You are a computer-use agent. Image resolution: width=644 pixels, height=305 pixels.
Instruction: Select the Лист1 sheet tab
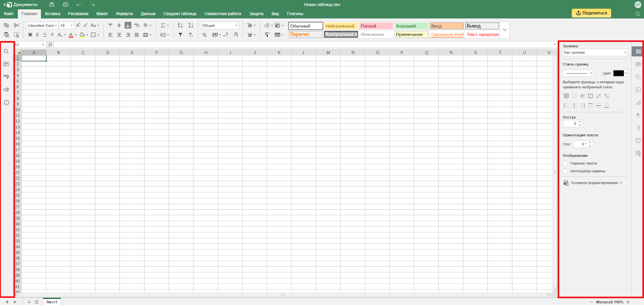(x=52, y=302)
